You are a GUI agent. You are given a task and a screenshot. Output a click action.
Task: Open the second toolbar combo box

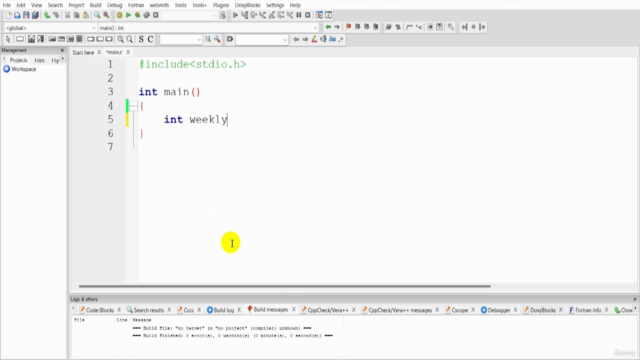(x=262, y=39)
